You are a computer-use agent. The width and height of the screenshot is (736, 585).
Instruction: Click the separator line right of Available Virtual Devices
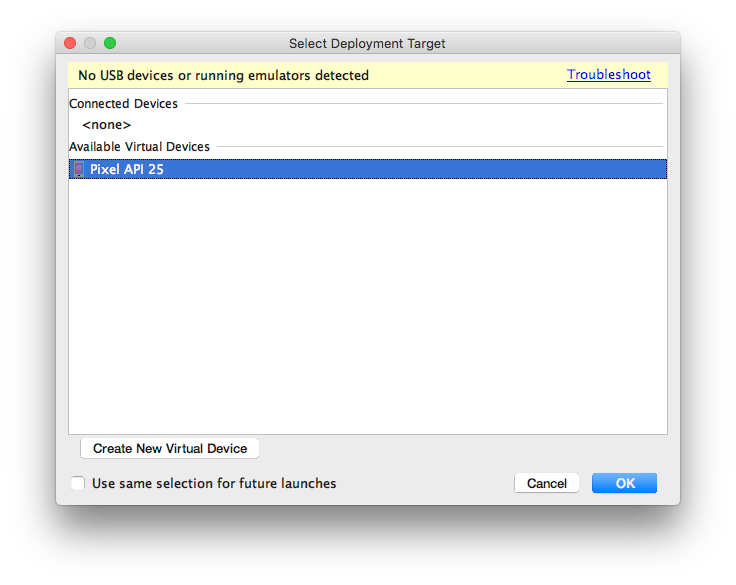point(440,146)
